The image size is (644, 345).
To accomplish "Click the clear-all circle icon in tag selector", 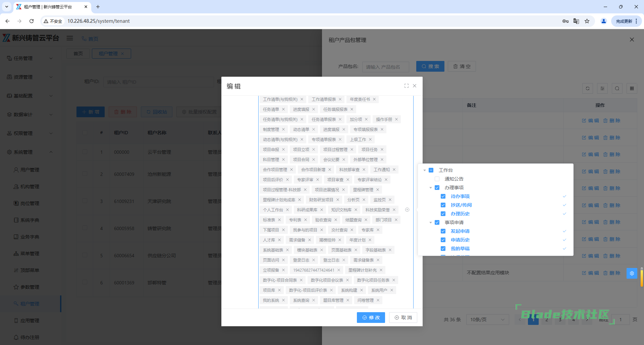I will pos(407,210).
